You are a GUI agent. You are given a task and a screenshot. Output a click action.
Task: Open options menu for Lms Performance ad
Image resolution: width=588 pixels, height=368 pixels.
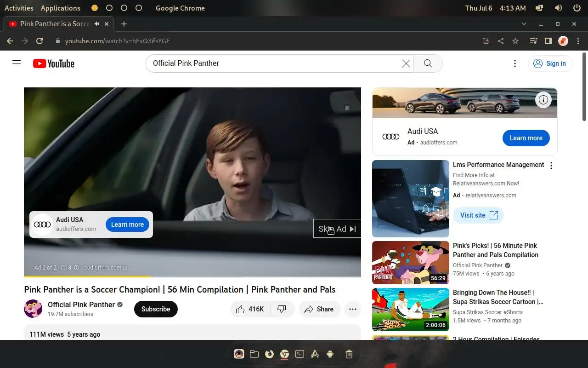pyautogui.click(x=551, y=166)
